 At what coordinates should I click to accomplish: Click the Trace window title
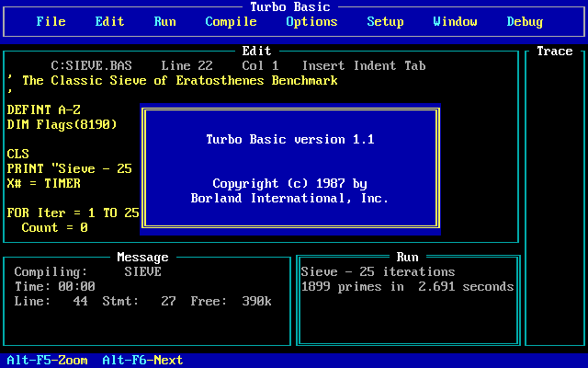click(555, 51)
